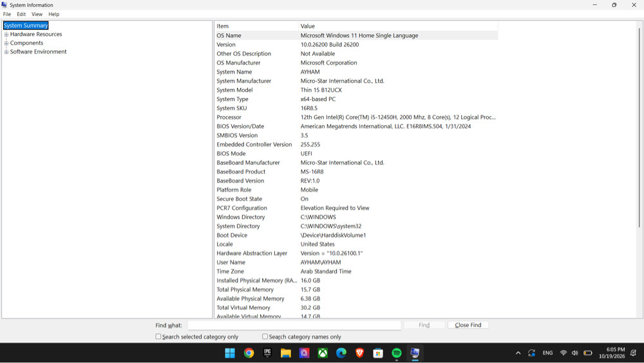Open File Explorer from taskbar
The height and width of the screenshot is (363, 644).
coord(286,353)
